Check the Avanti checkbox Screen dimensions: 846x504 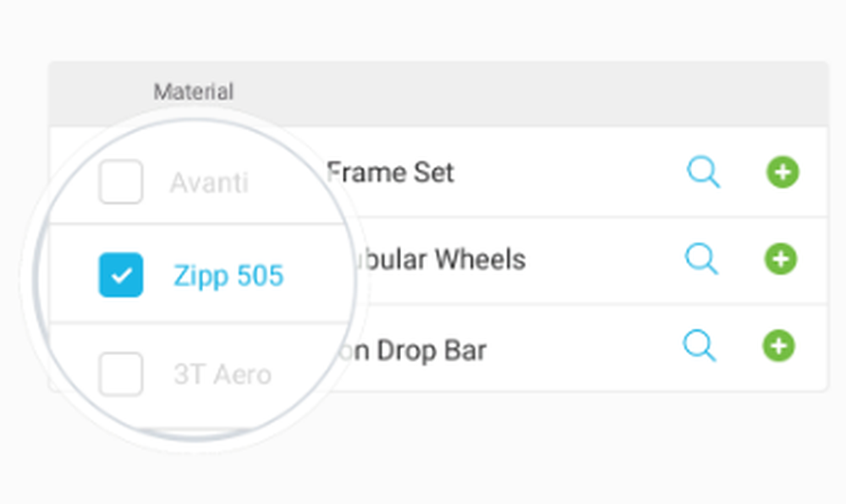coord(121,182)
